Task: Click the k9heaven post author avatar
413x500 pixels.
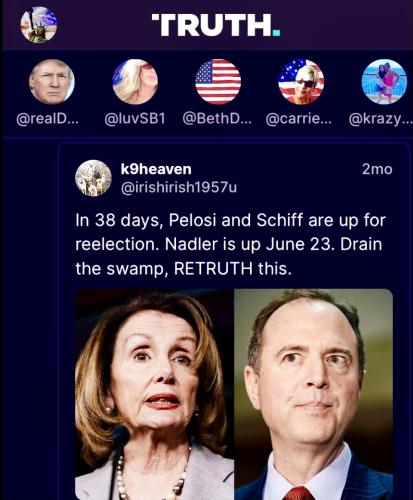Action: coord(93,178)
